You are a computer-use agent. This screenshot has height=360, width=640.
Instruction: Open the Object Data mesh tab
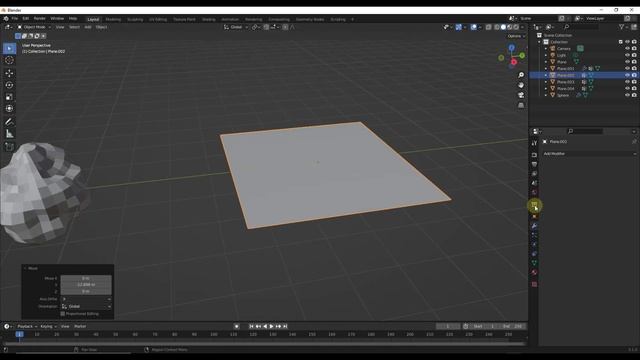pos(534,263)
